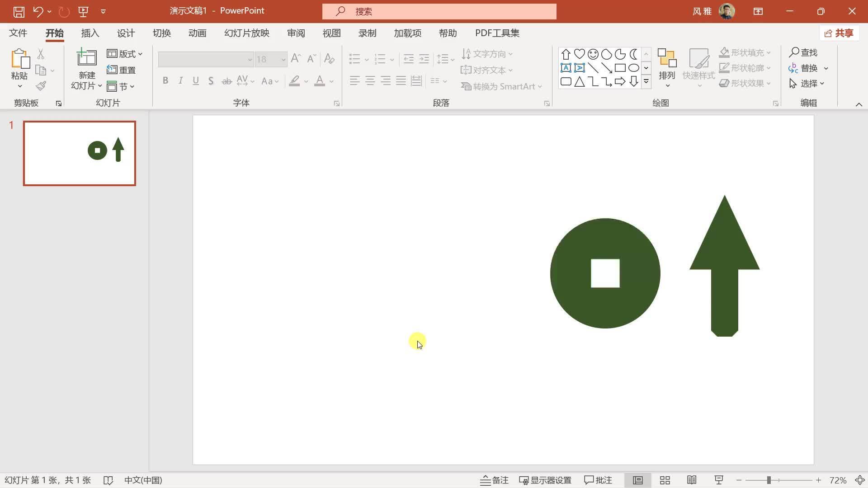Open the Layout (版式) dropdown
This screenshot has width=868, height=488.
[x=125, y=54]
